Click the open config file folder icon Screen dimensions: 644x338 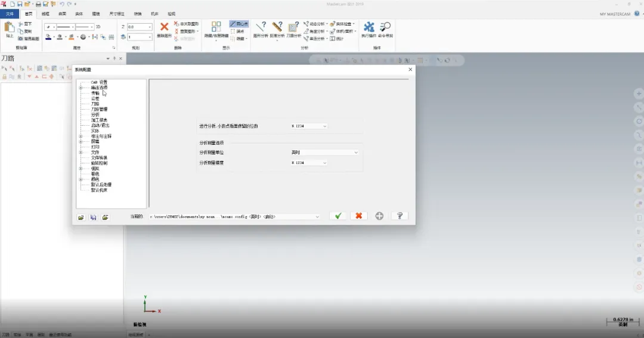pos(81,217)
